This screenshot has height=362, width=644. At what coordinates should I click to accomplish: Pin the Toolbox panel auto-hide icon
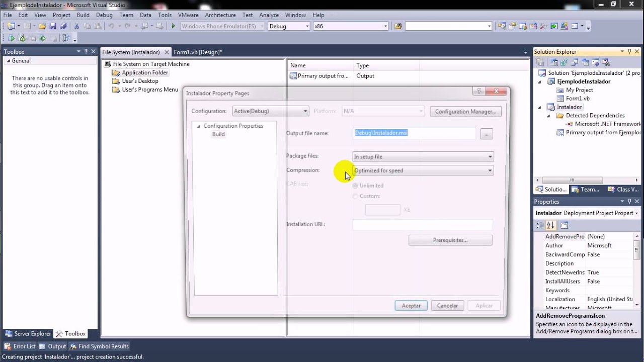(x=86, y=51)
